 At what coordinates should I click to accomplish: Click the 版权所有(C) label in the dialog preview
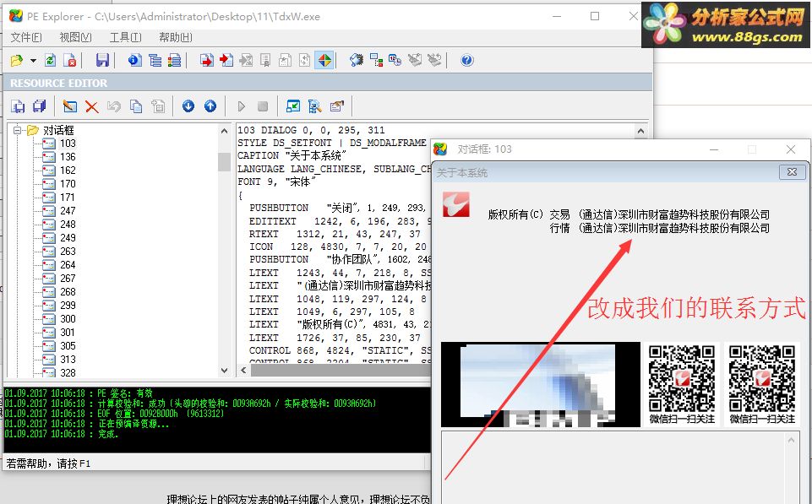pos(515,214)
